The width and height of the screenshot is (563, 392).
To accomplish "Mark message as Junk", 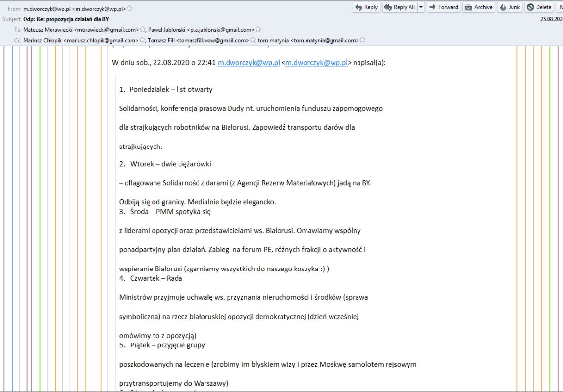I will pyautogui.click(x=510, y=7).
